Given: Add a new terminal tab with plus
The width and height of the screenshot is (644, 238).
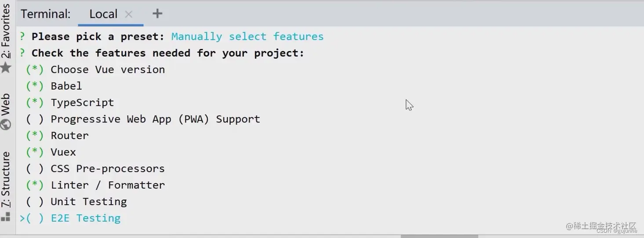Looking at the screenshot, I should (157, 14).
